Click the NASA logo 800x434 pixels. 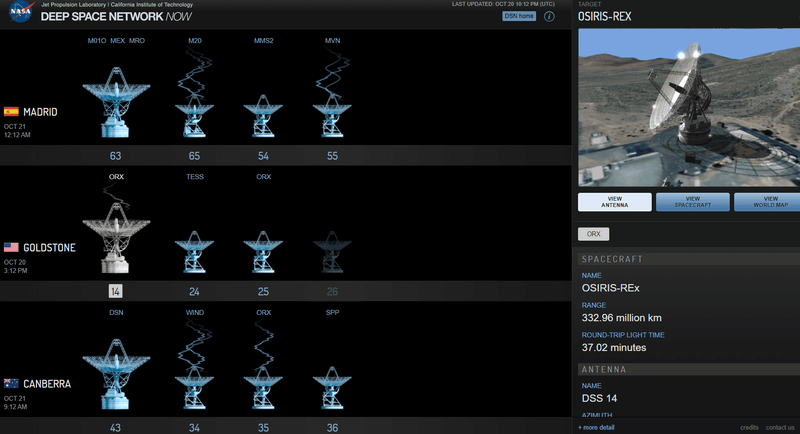[21, 12]
